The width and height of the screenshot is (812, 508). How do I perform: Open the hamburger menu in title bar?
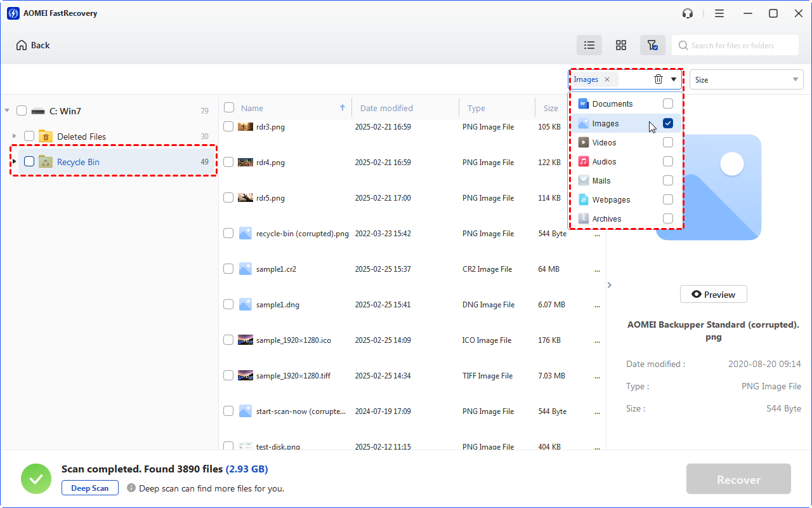[x=719, y=13]
